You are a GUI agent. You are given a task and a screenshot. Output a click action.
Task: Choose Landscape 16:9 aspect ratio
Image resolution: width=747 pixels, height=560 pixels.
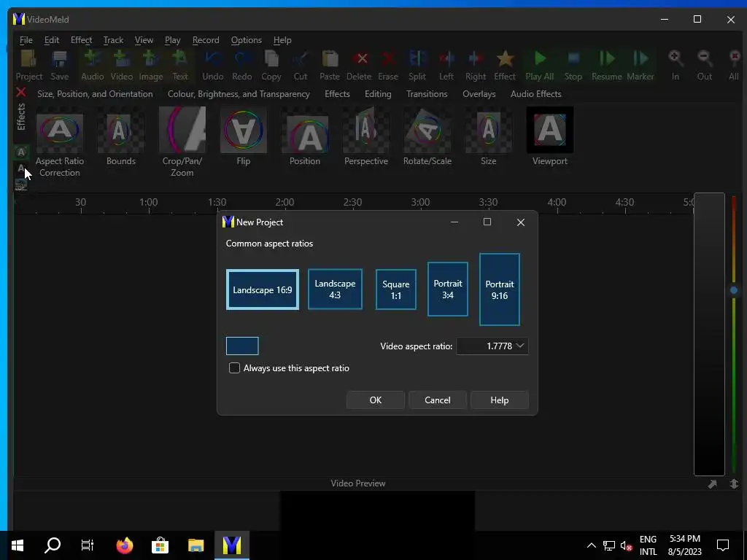click(x=263, y=289)
